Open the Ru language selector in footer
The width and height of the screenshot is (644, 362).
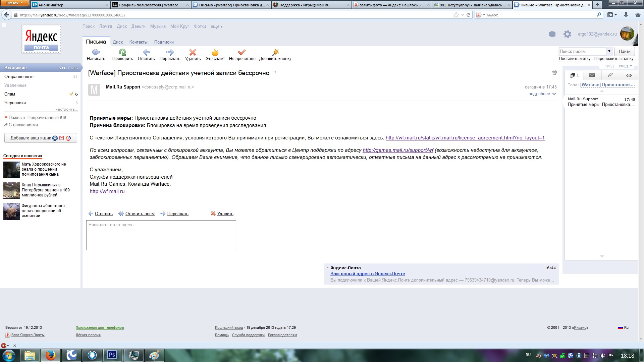pyautogui.click(x=623, y=327)
